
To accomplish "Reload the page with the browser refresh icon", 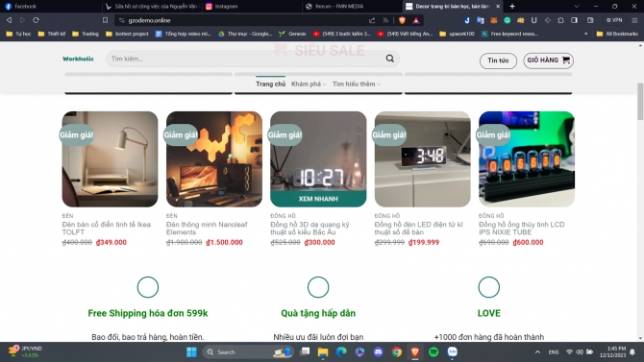I will tap(36, 20).
